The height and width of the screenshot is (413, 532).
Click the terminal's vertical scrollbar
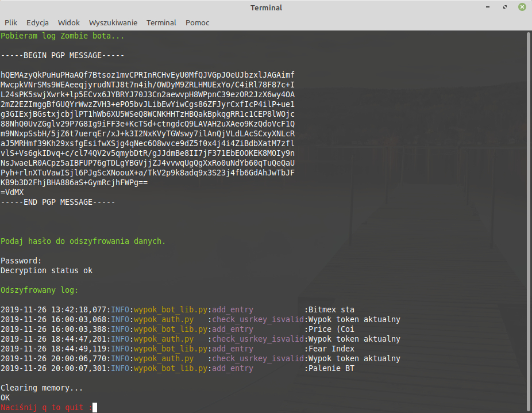point(529,219)
